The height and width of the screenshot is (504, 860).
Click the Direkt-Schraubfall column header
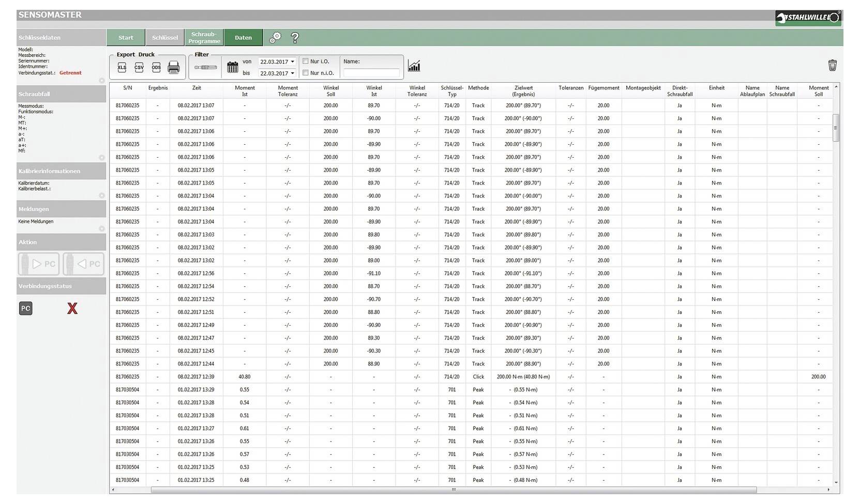680,91
